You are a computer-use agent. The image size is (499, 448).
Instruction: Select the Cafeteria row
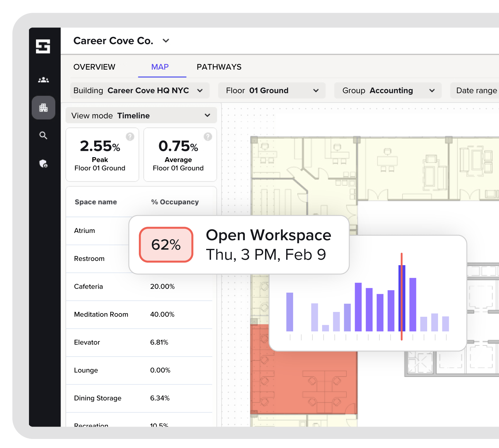(139, 287)
